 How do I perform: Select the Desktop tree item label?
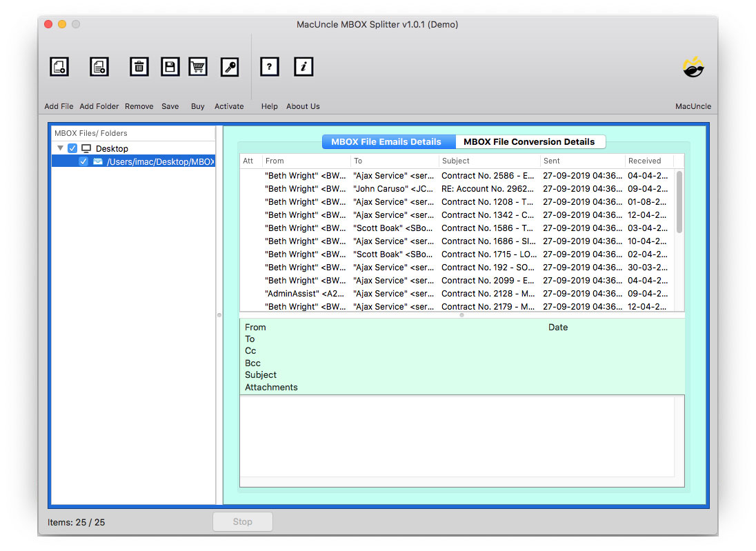pos(112,148)
